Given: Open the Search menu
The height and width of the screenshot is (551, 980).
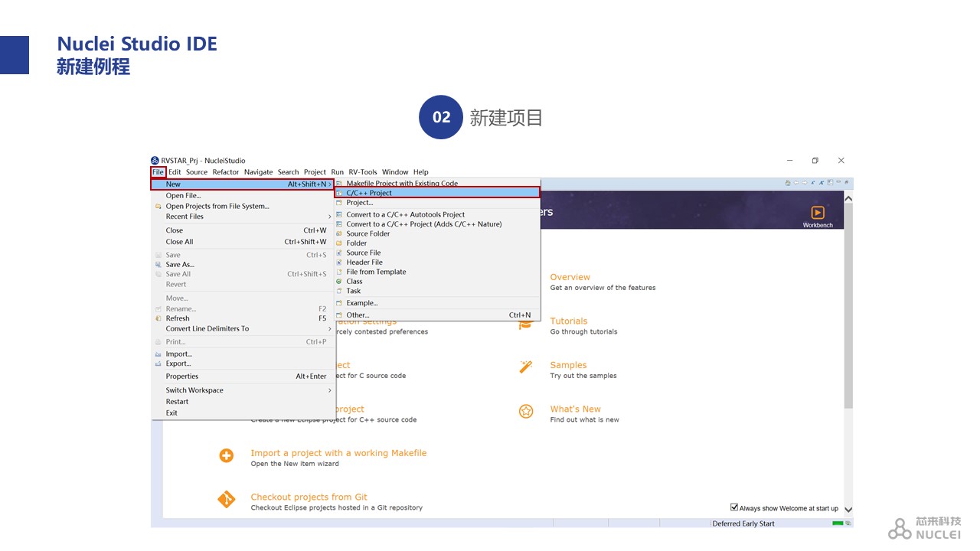Looking at the screenshot, I should pyautogui.click(x=289, y=172).
